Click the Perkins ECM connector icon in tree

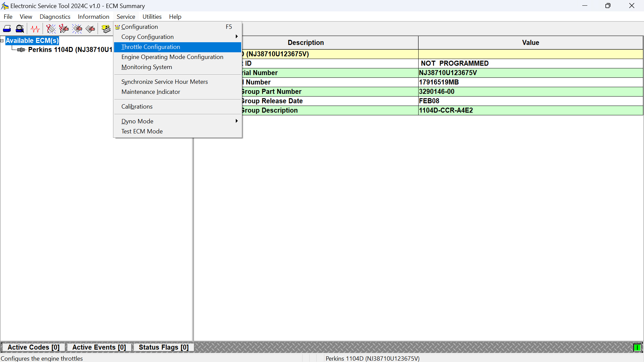click(x=21, y=50)
